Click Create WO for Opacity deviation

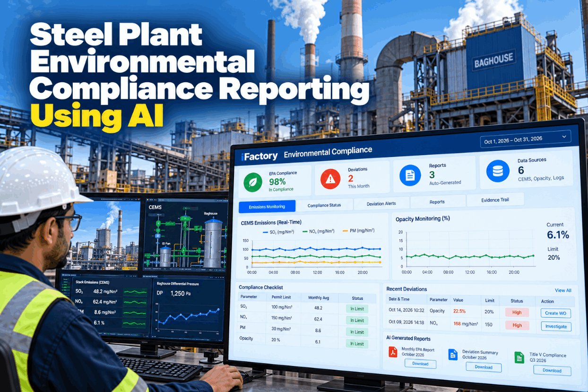point(555,313)
